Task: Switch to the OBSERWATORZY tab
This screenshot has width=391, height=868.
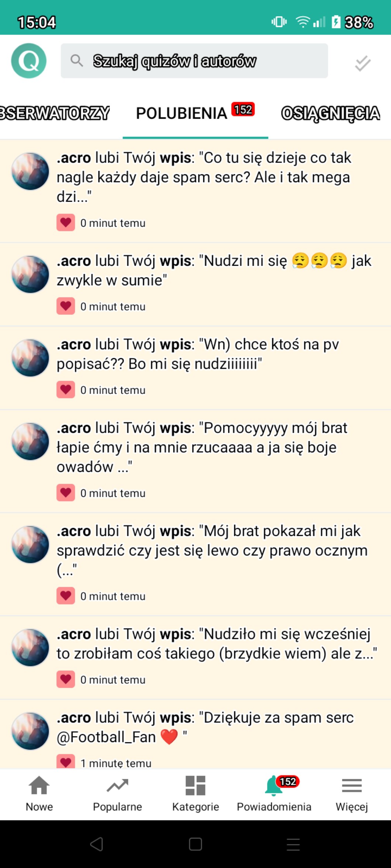Action: click(55, 113)
